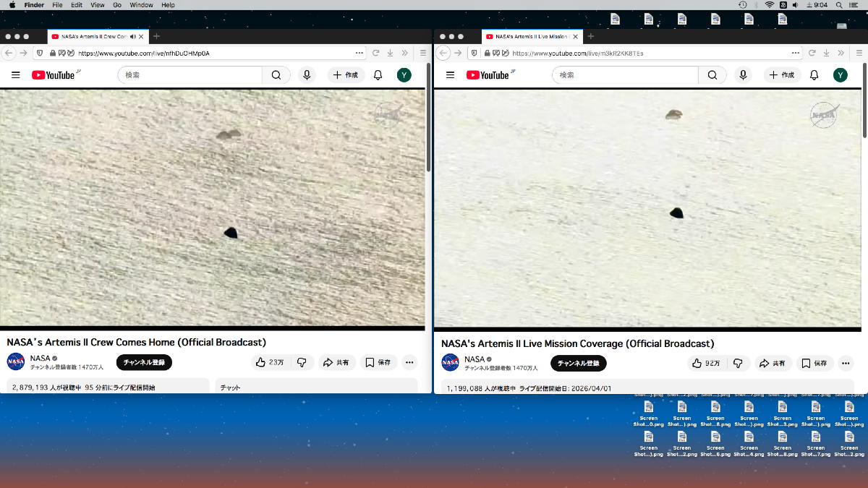Subscribe via チャンネル登録 in left window
Screen dimensions: 868x488
(144, 362)
